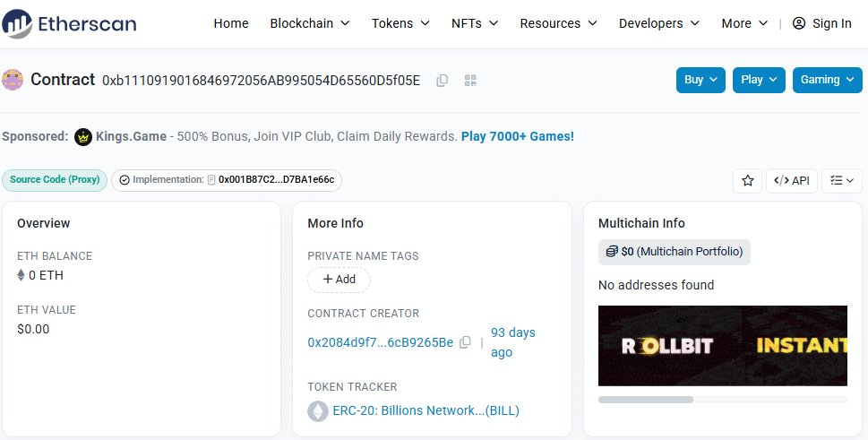Click Play 7000+ Games sponsored link
Screen dimensions: 868x440
coord(518,137)
